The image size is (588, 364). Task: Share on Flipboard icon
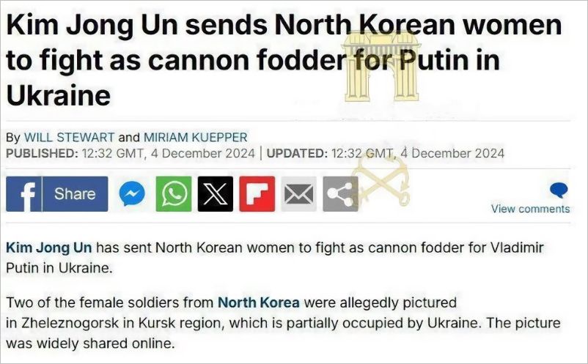pyautogui.click(x=257, y=194)
